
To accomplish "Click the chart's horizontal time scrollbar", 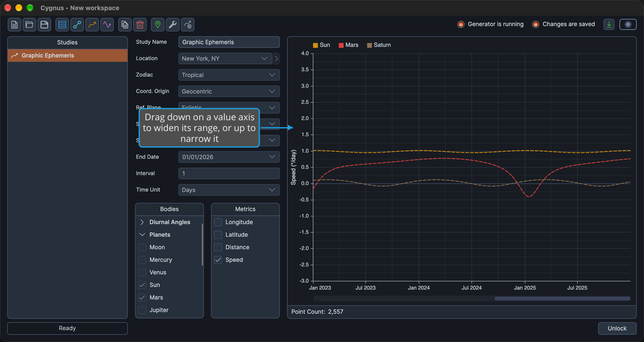I will [x=562, y=299].
